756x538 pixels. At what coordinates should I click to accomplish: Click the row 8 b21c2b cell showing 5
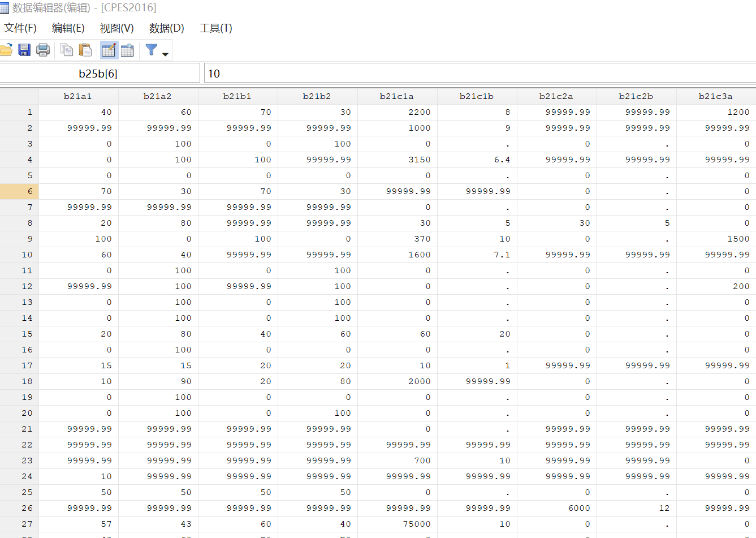point(636,223)
